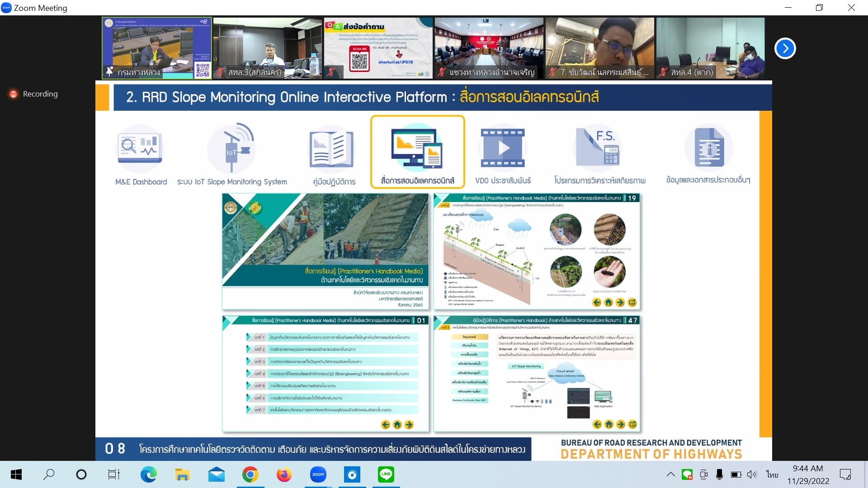Select the สทล.3 (สกลนคร) participant video
Viewport: 868px width, 488px height.
(267, 48)
